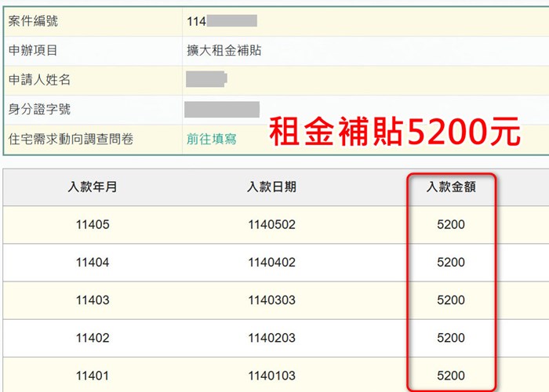
Task: Click the redacted 申請人姓名 value
Action: tap(206, 79)
